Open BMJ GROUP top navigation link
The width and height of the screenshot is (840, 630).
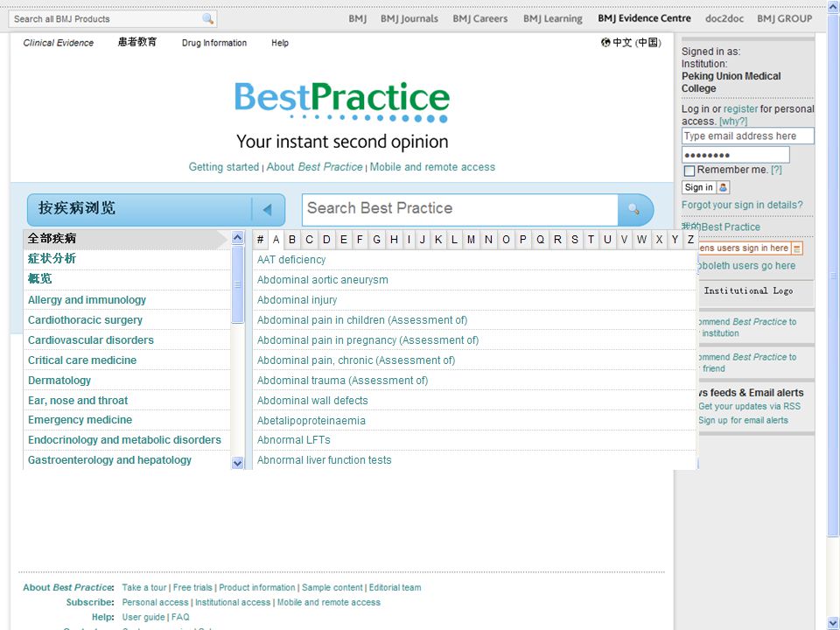[784, 18]
